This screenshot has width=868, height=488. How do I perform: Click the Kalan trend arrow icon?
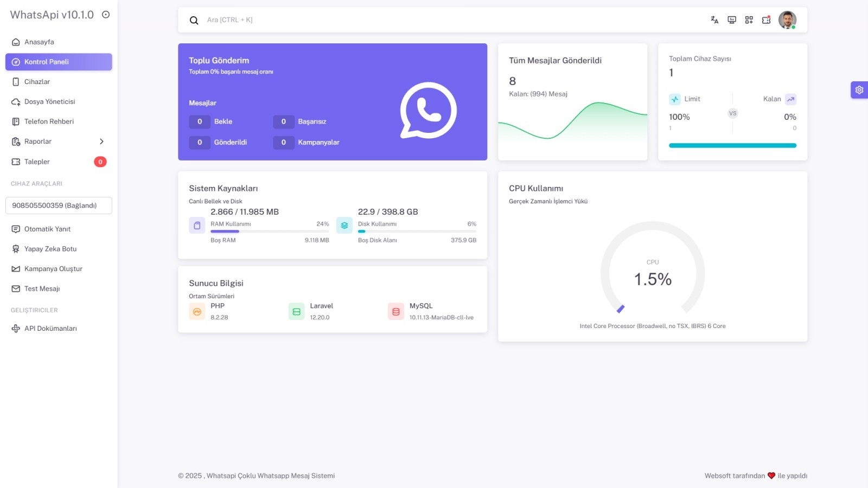790,99
